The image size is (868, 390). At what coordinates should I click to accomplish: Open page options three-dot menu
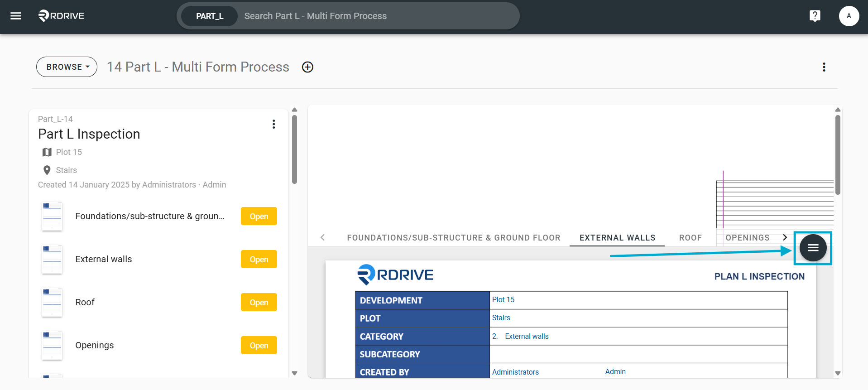point(824,67)
